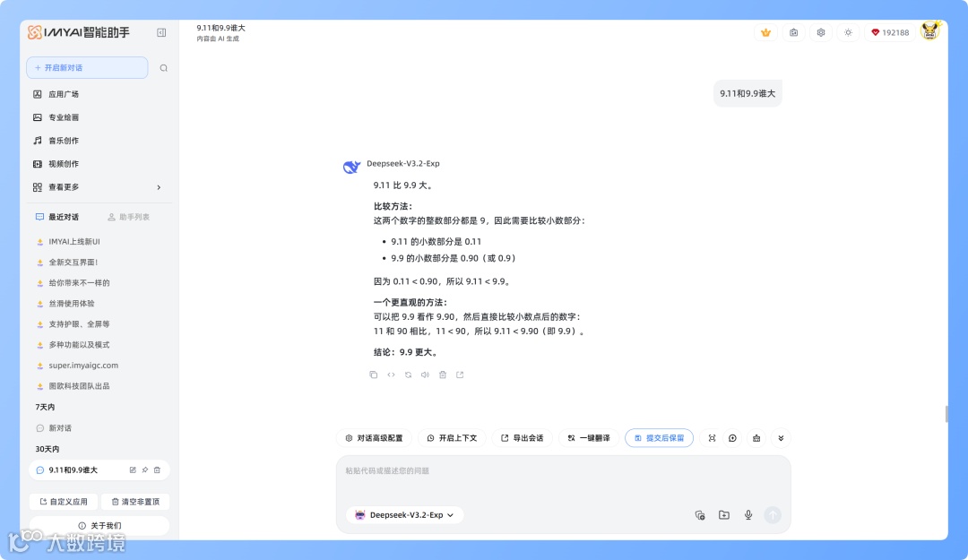Collapse toolbar with double chevron
Viewport: 968px width, 560px height.
tap(781, 438)
